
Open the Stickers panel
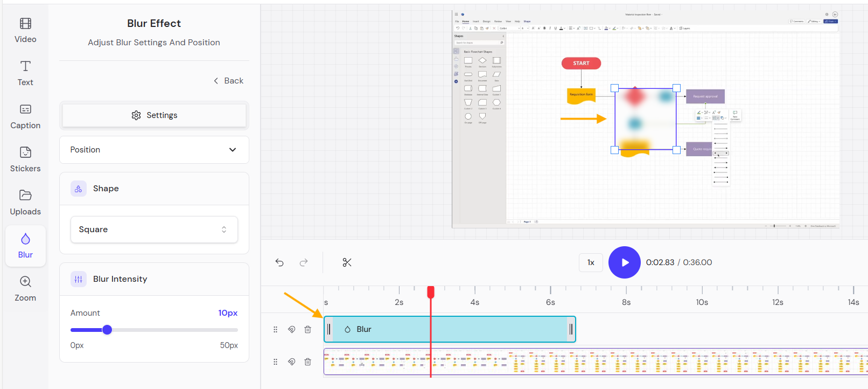(25, 159)
